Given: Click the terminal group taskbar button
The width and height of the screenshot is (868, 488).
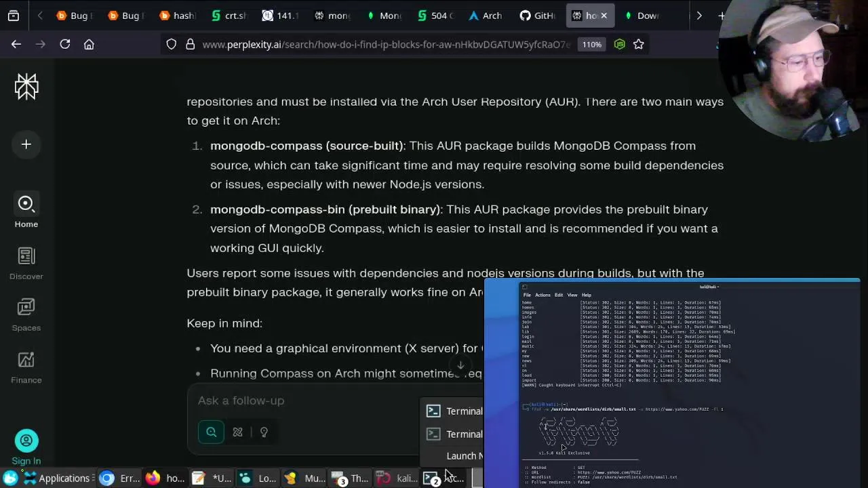Looking at the screenshot, I should (442, 478).
